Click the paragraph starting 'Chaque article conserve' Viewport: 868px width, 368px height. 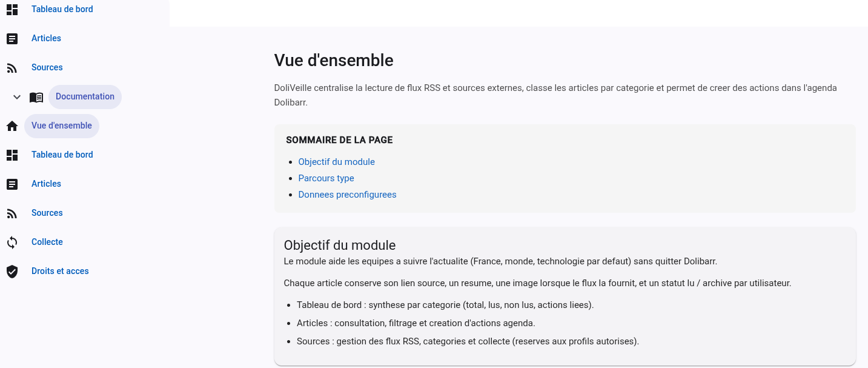(x=537, y=283)
